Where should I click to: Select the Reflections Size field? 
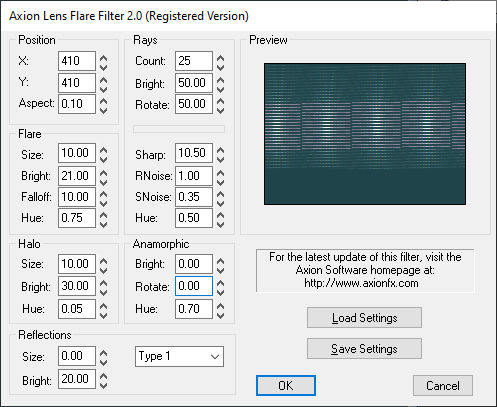(x=77, y=356)
